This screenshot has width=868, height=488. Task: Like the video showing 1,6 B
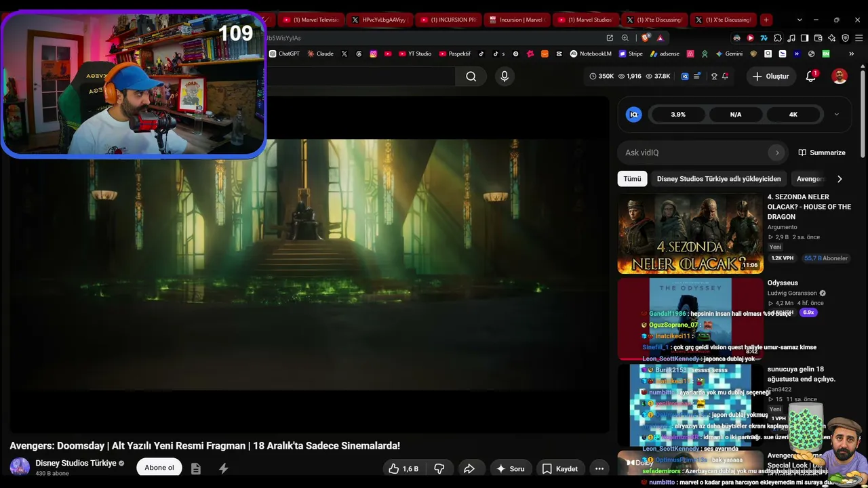403,468
